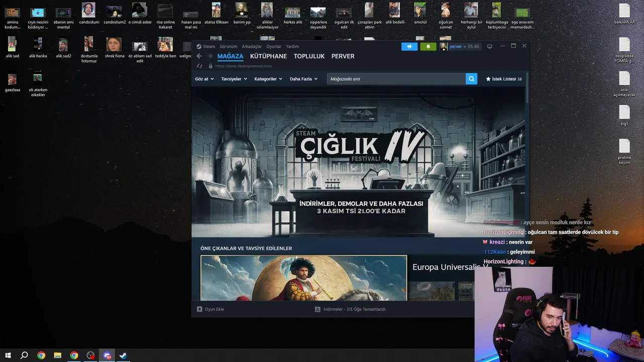This screenshot has height=362, width=644.
Task: Open the Arkadaşlar menu
Action: click(x=252, y=46)
